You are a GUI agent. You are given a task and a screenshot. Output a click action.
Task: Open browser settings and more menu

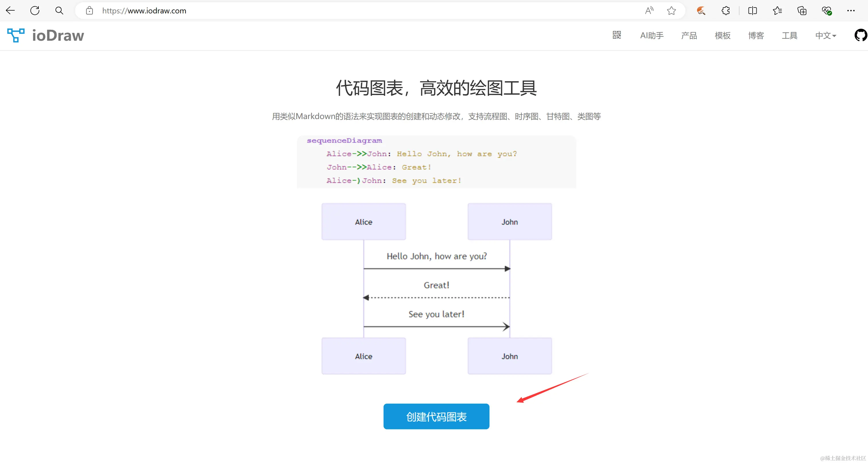pos(850,11)
